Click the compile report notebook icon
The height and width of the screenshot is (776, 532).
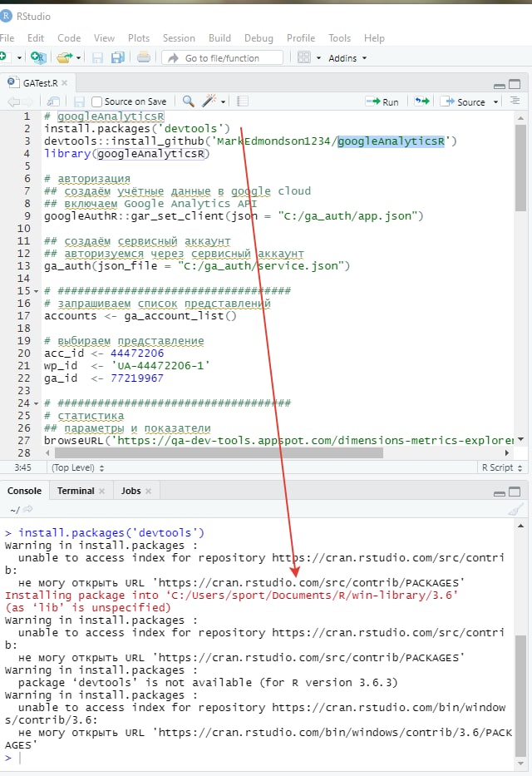point(242,101)
